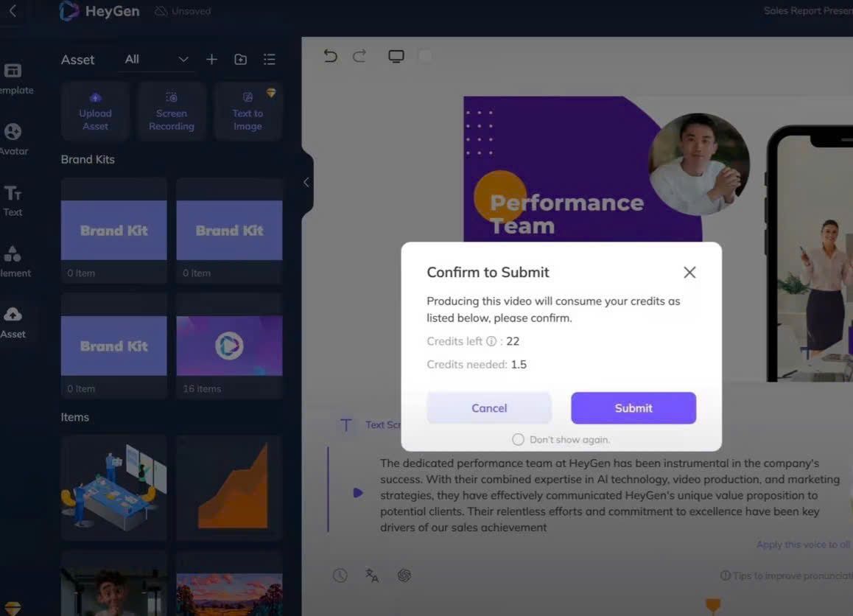The width and height of the screenshot is (853, 616).
Task: Collapse the Asset side panel with chevron
Action: tap(306, 182)
